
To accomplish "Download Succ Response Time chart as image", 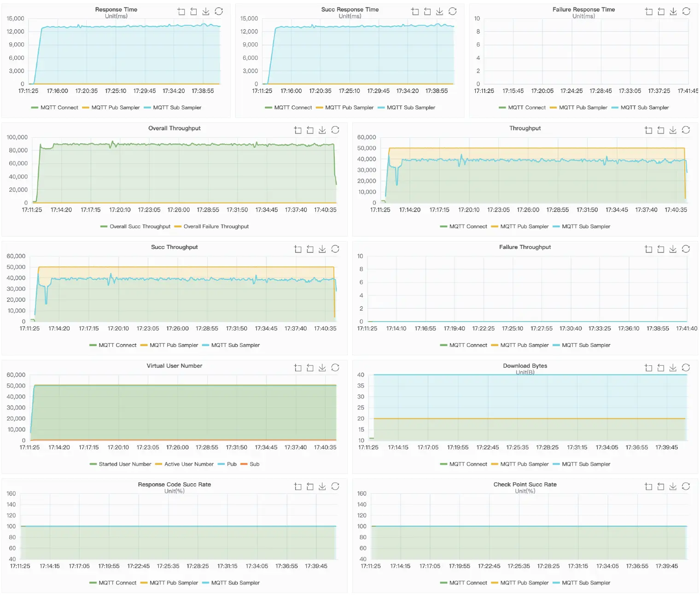I will (440, 12).
